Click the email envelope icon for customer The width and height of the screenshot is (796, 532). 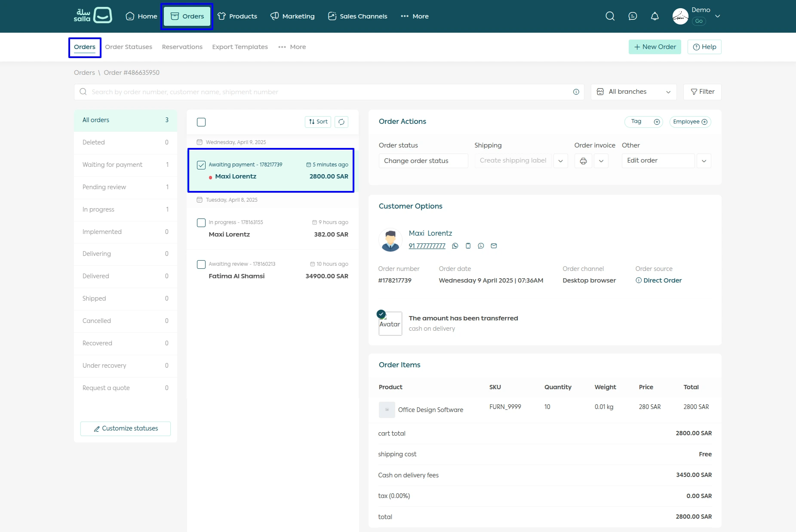tap(494, 246)
